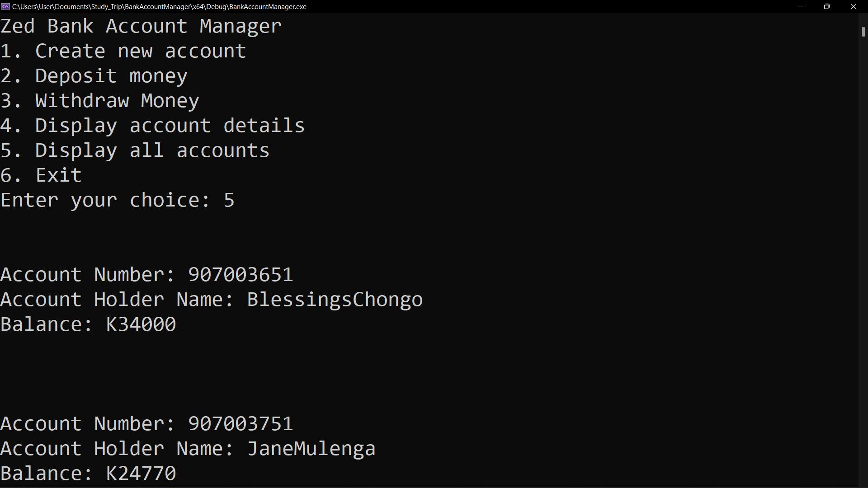This screenshot has height=488, width=868.
Task: Click the 'Zed Bank Account Manager' heading
Action: click(x=141, y=26)
